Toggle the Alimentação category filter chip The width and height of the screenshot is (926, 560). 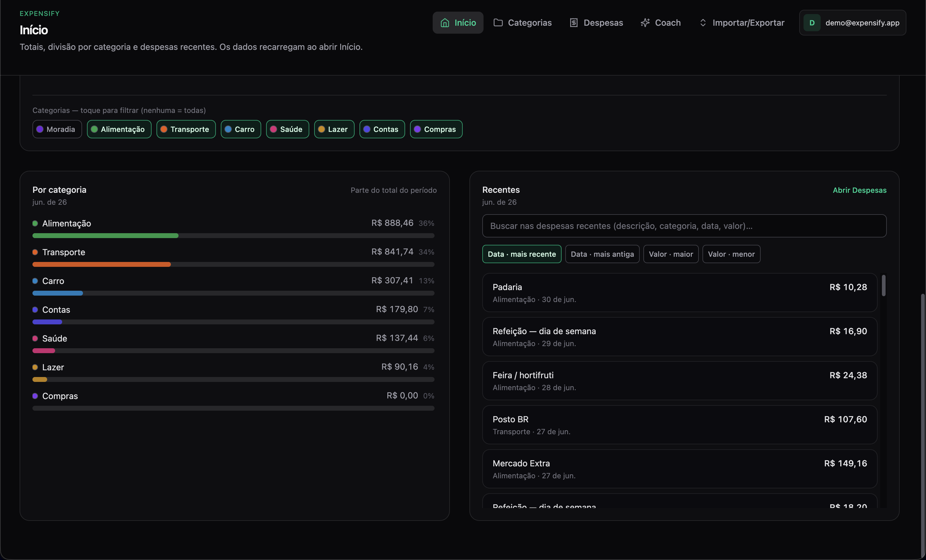coord(119,129)
